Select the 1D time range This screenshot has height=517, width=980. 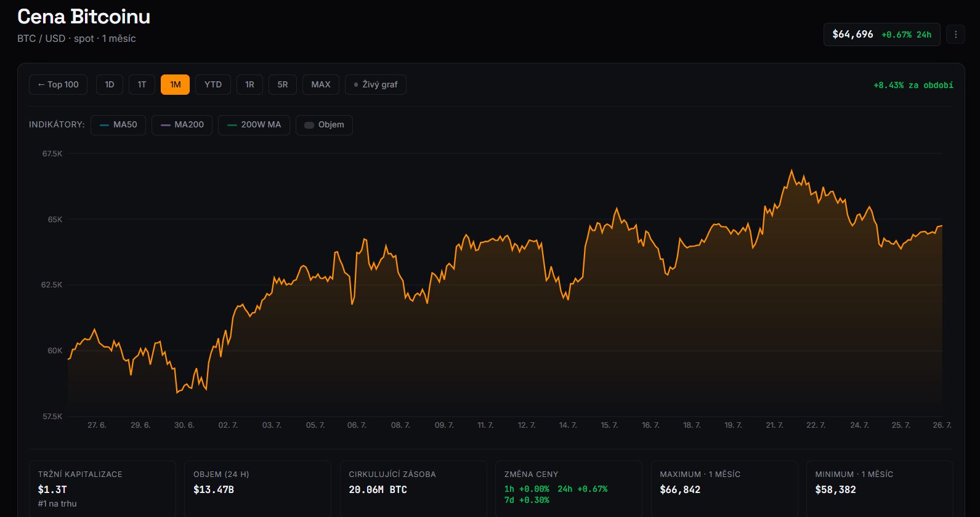(x=110, y=85)
